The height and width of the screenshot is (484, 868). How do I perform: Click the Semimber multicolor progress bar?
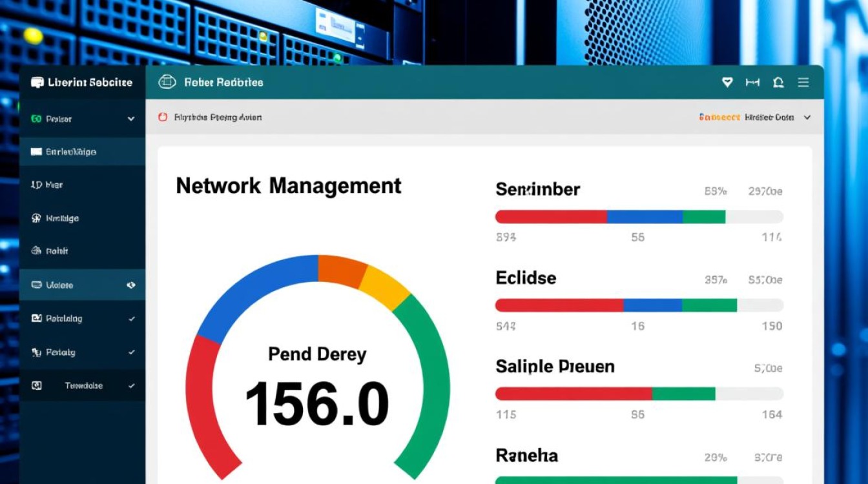(638, 217)
